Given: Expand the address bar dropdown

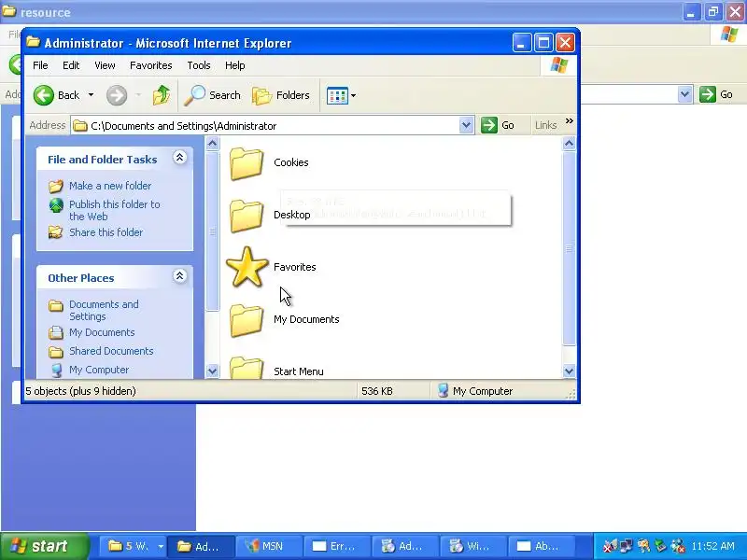Looking at the screenshot, I should 466,126.
